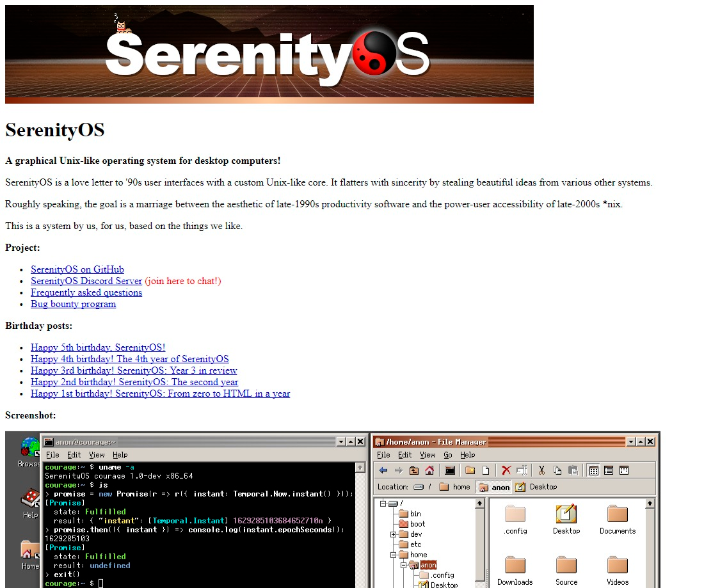Select the etc folder in the tree
Viewport: 704px width, 588px height.
coord(410,544)
